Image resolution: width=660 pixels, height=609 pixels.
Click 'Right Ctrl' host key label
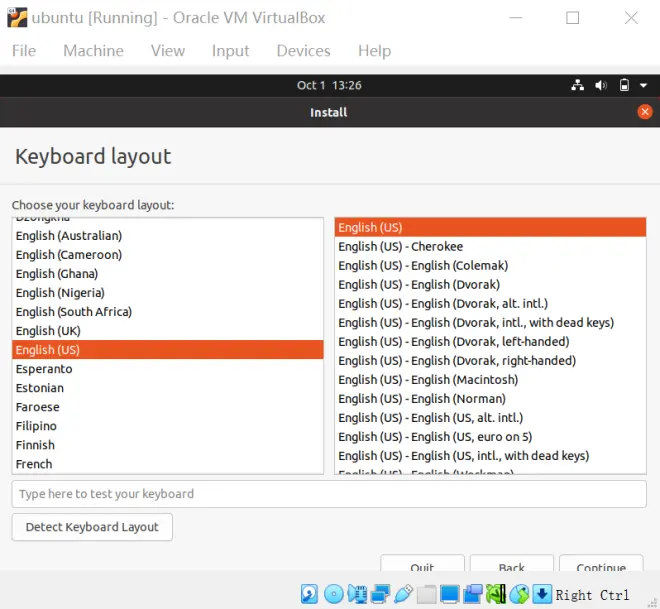click(x=592, y=595)
